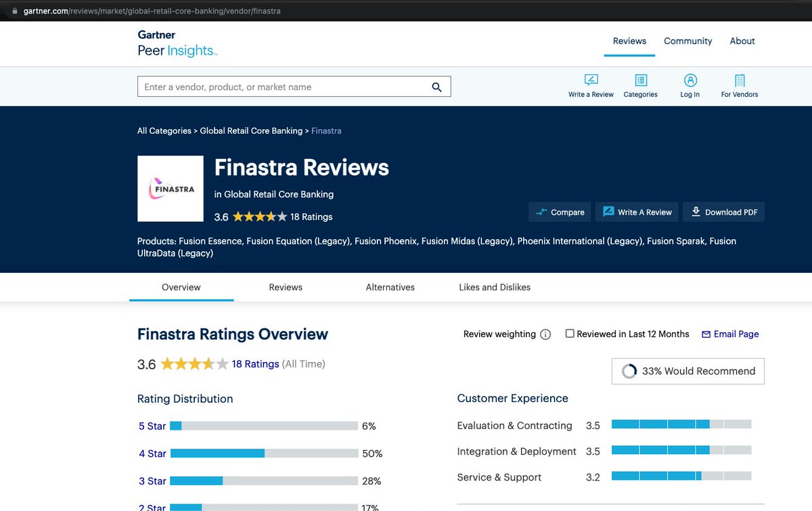Click the Write A Review button in banner
This screenshot has height=511, width=812.
(x=637, y=212)
